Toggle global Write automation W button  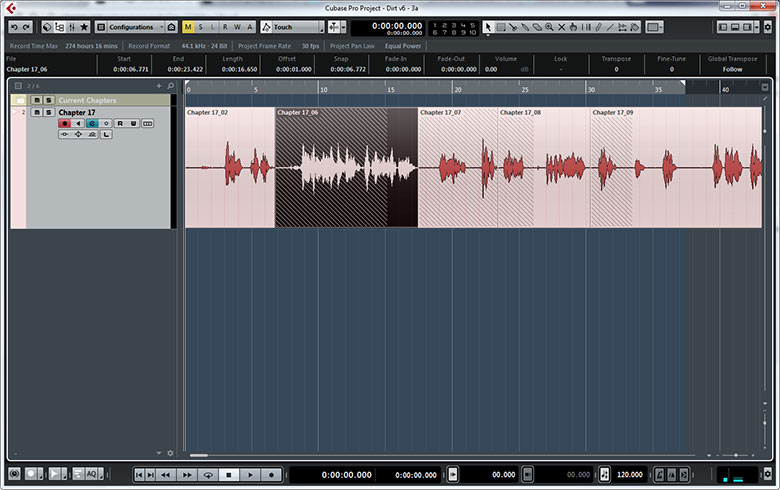coord(237,27)
